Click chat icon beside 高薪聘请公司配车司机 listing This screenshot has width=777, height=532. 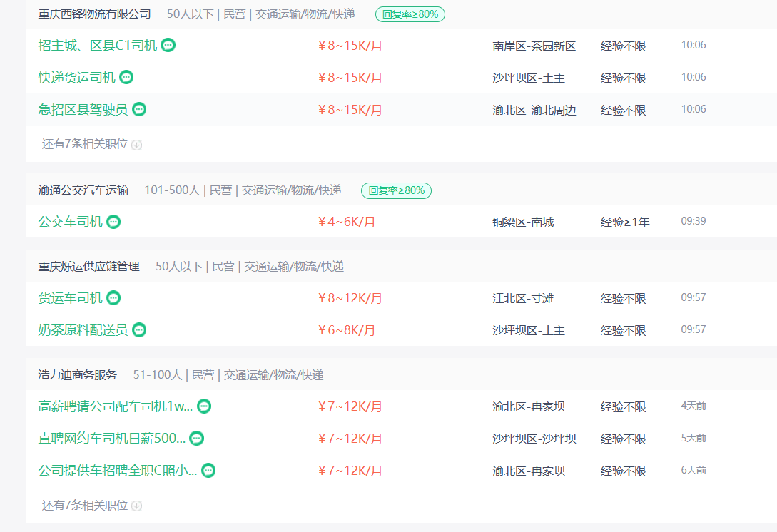pos(204,406)
